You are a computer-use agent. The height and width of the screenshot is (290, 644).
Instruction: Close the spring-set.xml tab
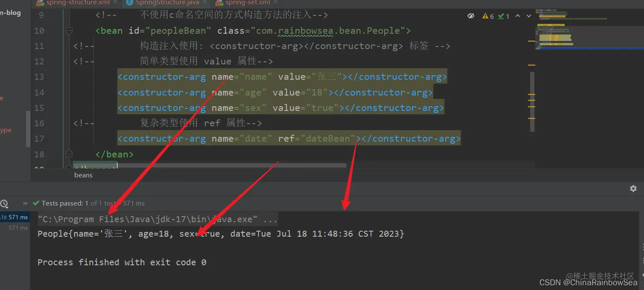[275, 3]
